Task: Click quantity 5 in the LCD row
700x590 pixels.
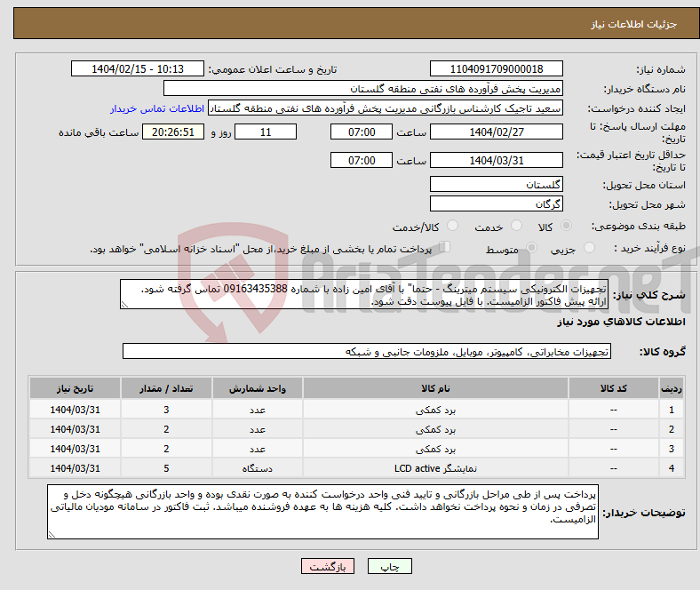Action: (x=166, y=468)
